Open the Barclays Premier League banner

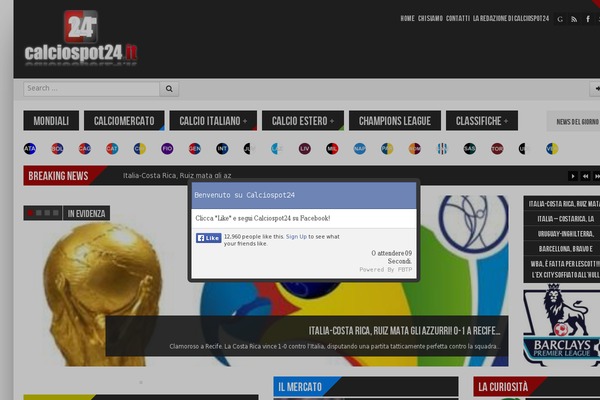point(561,325)
